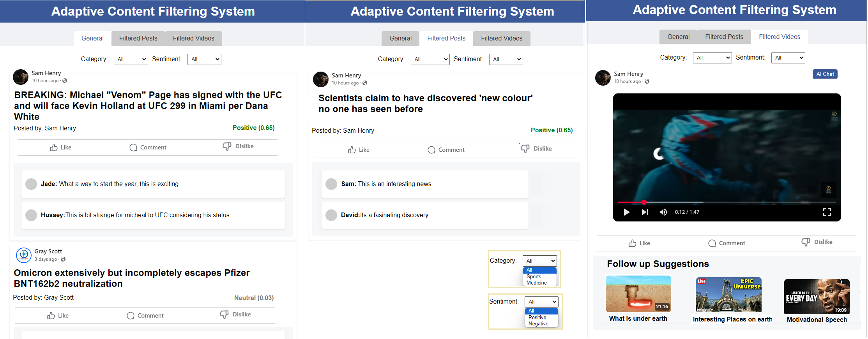Go to General tab in the right panel
868x339 pixels.
point(678,37)
